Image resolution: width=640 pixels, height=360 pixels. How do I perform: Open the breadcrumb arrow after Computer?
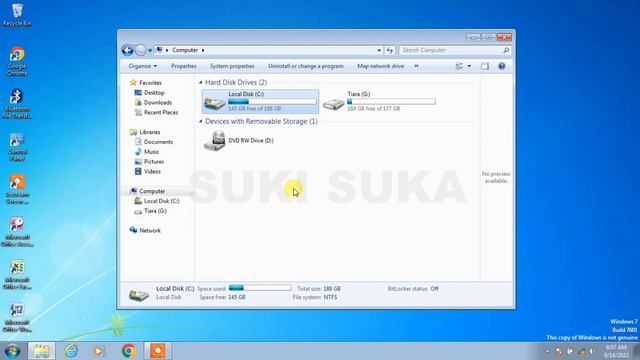click(203, 50)
